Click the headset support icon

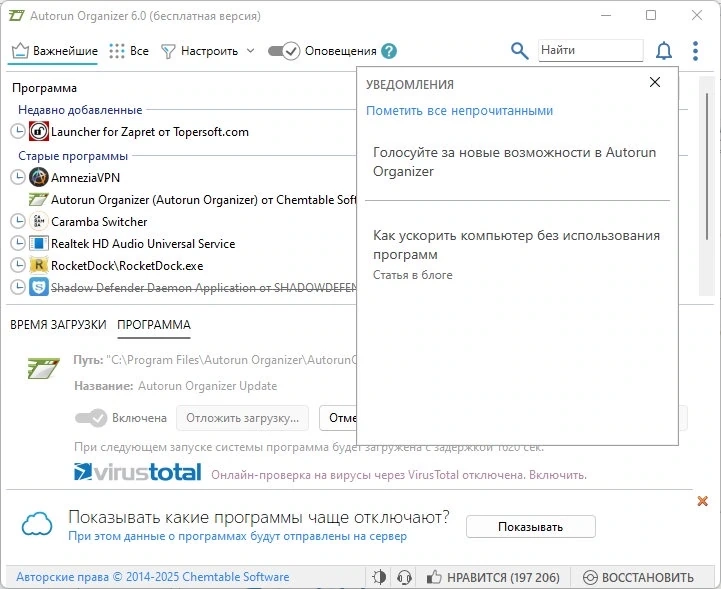pos(404,577)
